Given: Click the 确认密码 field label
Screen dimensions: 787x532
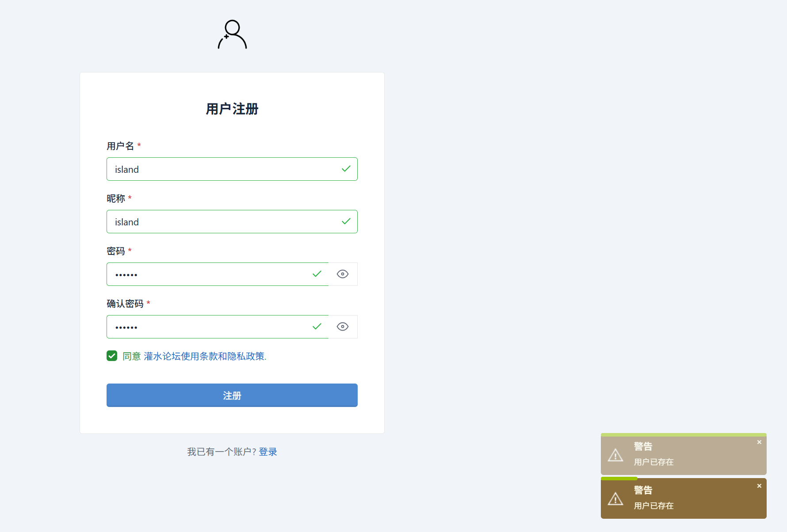Looking at the screenshot, I should coord(125,304).
